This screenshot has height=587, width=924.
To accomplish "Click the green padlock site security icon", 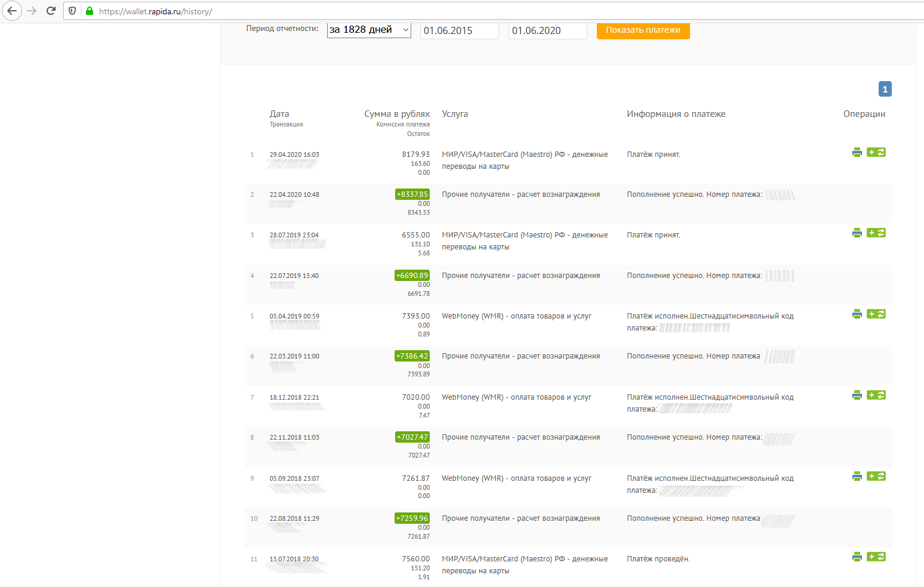I will [90, 11].
